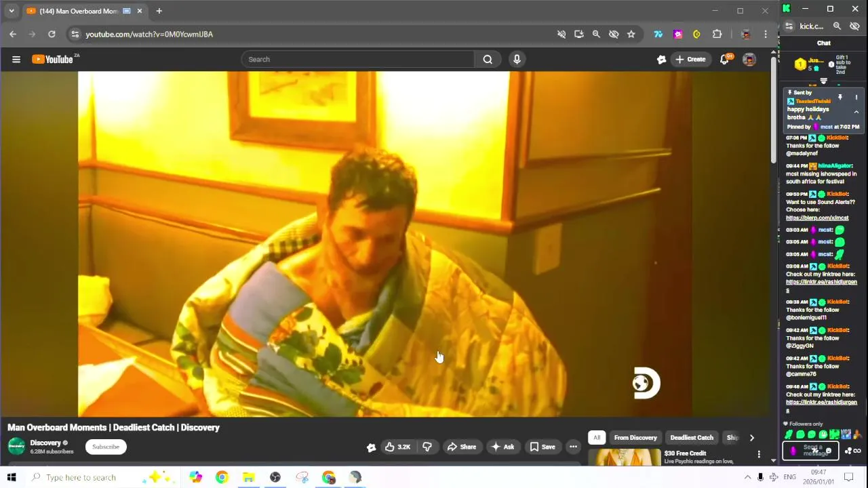Viewport: 868px width, 488px height.
Task: Open options for '$30 Free Credit' ad
Action: (759, 454)
